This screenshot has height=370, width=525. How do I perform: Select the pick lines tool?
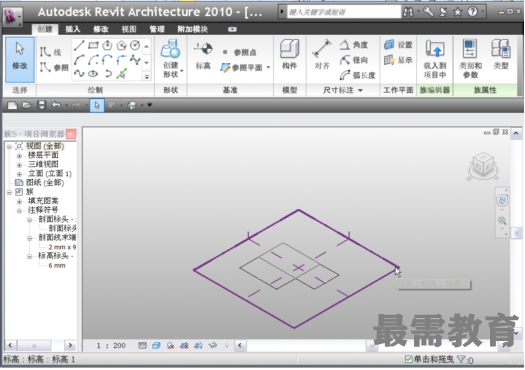click(x=121, y=73)
